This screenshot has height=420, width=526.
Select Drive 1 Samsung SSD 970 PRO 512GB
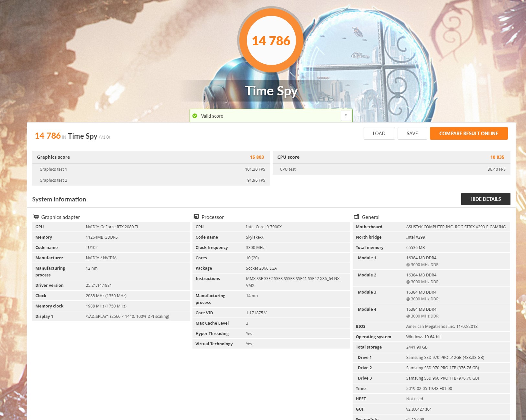(445, 358)
